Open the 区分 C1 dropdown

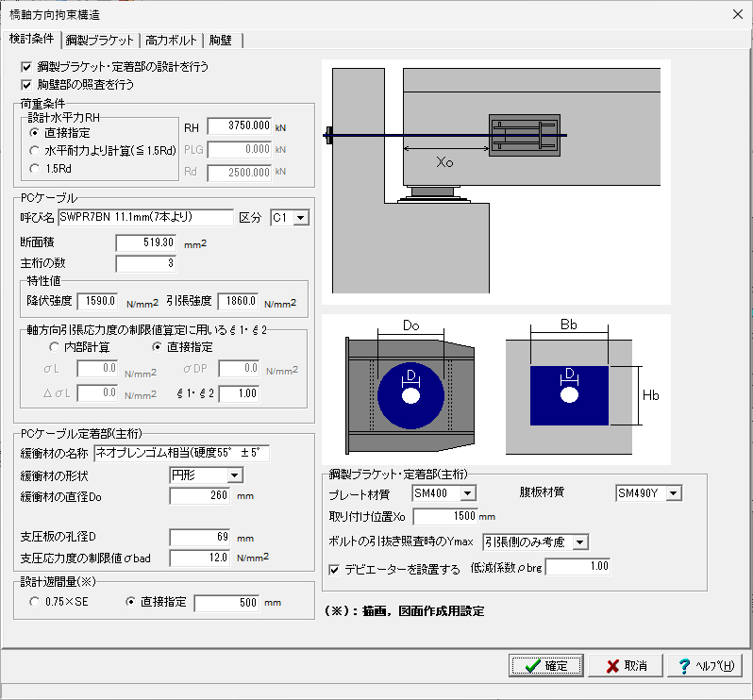[x=300, y=218]
